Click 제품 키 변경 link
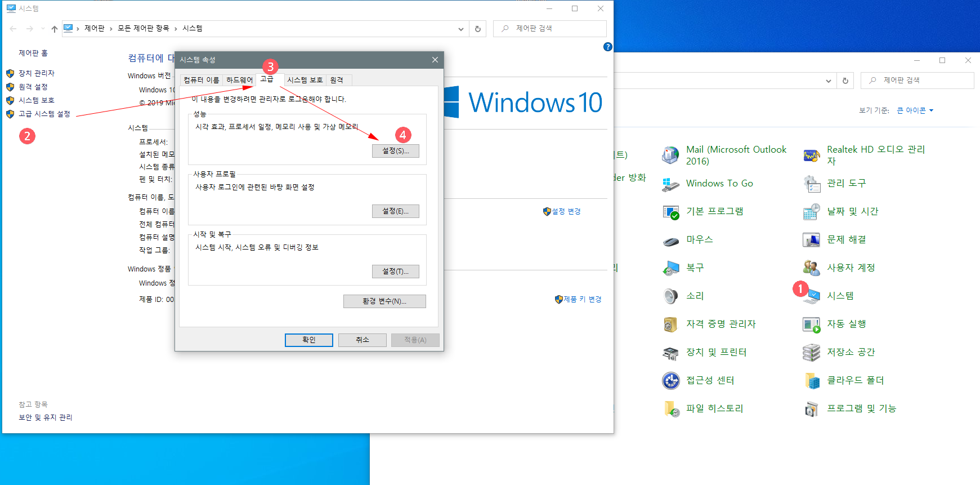The height and width of the screenshot is (485, 980). tap(583, 299)
